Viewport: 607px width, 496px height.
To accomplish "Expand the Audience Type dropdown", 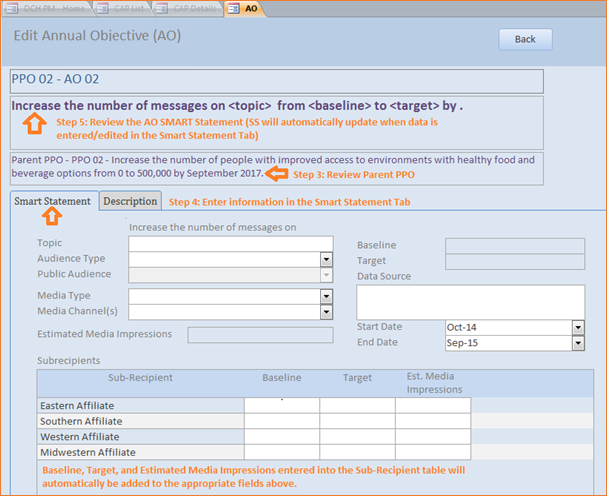I will pos(326,259).
